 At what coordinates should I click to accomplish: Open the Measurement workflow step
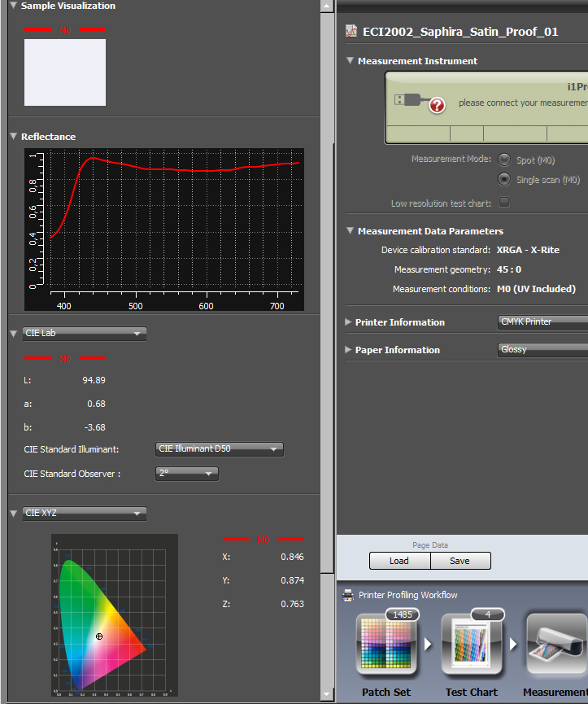557,645
